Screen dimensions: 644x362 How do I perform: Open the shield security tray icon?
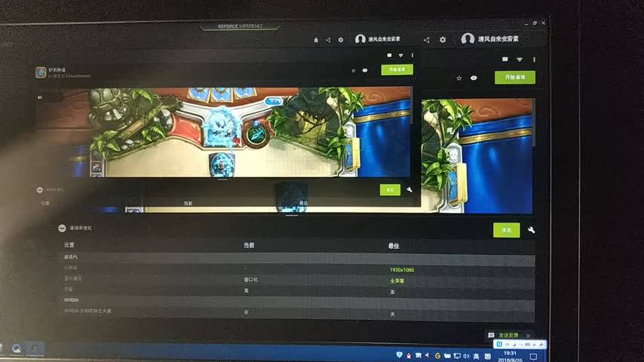click(399, 354)
